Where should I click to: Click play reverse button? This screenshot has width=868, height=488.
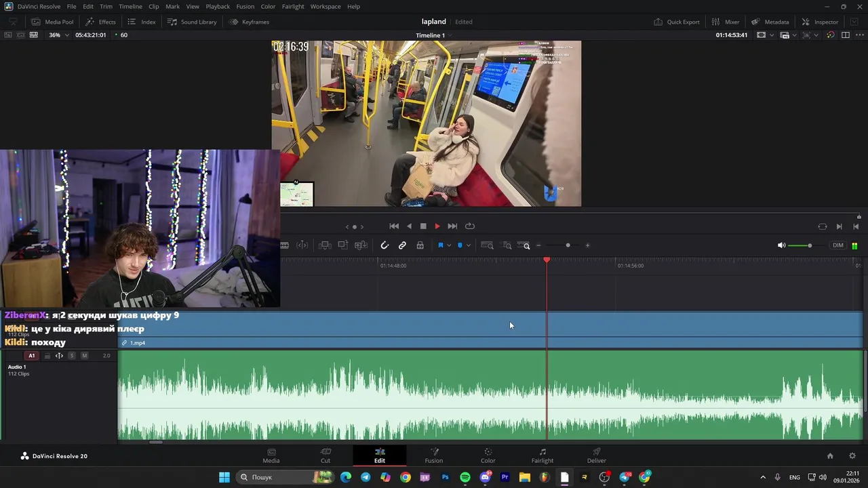pyautogui.click(x=409, y=226)
